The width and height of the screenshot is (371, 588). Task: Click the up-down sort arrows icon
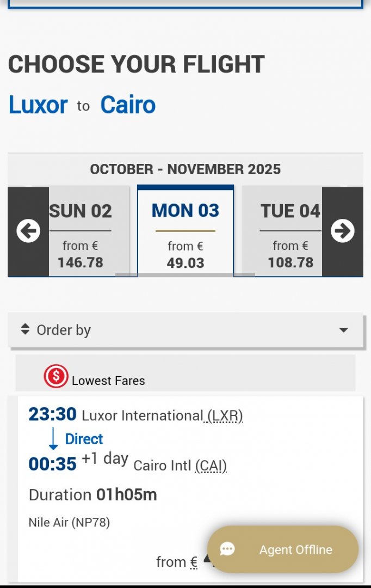pos(25,329)
